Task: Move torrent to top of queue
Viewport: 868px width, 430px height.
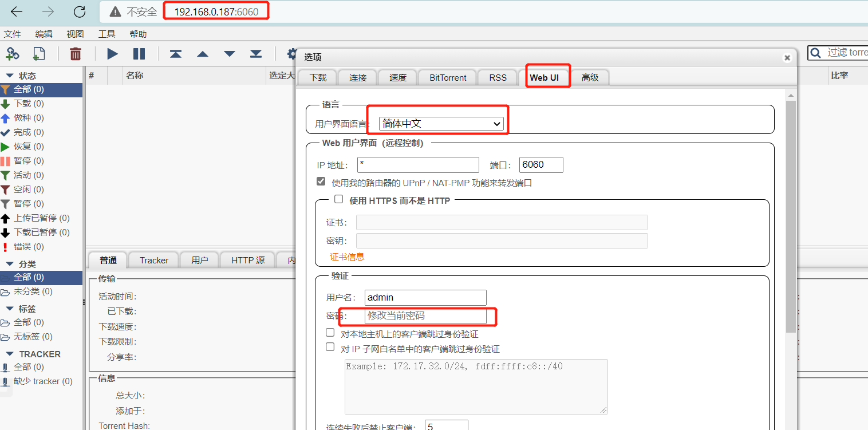Action: pos(175,54)
